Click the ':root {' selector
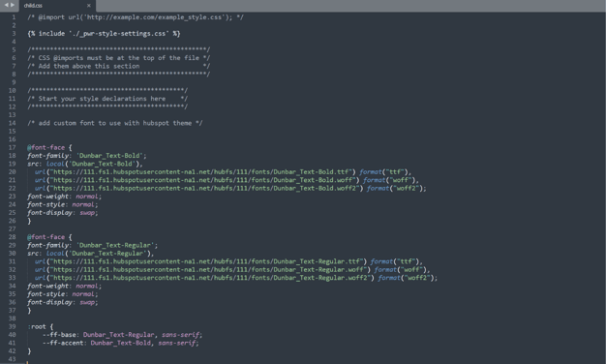This screenshot has height=364, width=606. [41, 327]
